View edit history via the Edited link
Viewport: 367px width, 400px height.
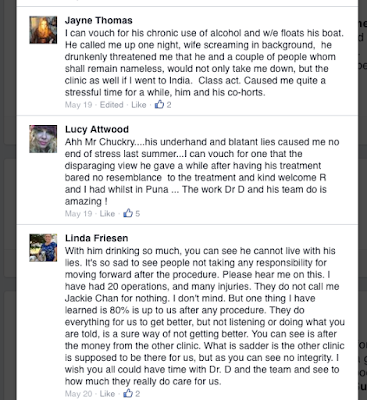(112, 105)
